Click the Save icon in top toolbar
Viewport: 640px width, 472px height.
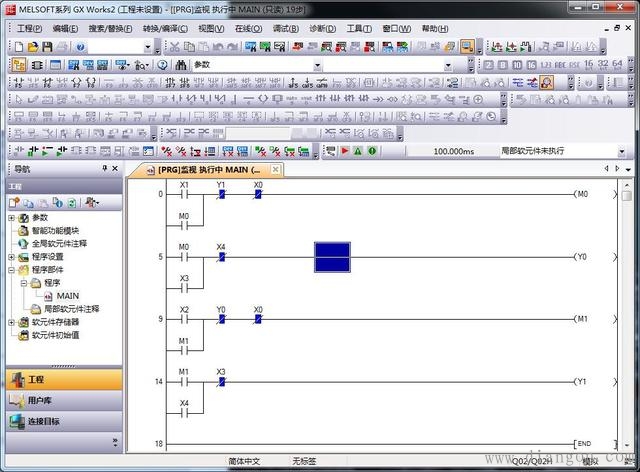click(47, 47)
